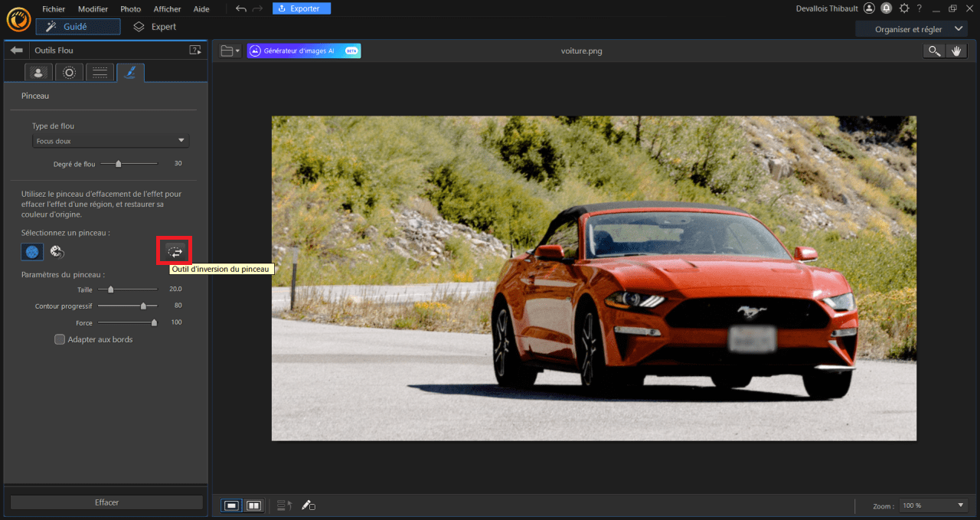Click the Outil d'inversion du pinceau icon
This screenshot has width=980, height=520.
175,251
